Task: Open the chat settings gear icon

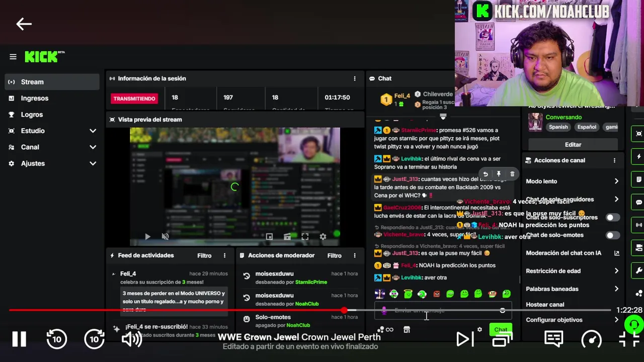Action: pos(479,330)
